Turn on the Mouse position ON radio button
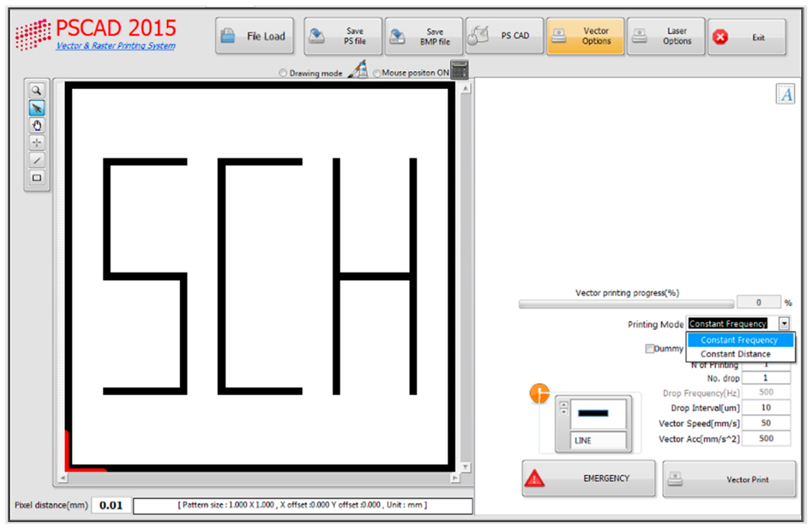Screen dimensions: 812x531 [377, 73]
